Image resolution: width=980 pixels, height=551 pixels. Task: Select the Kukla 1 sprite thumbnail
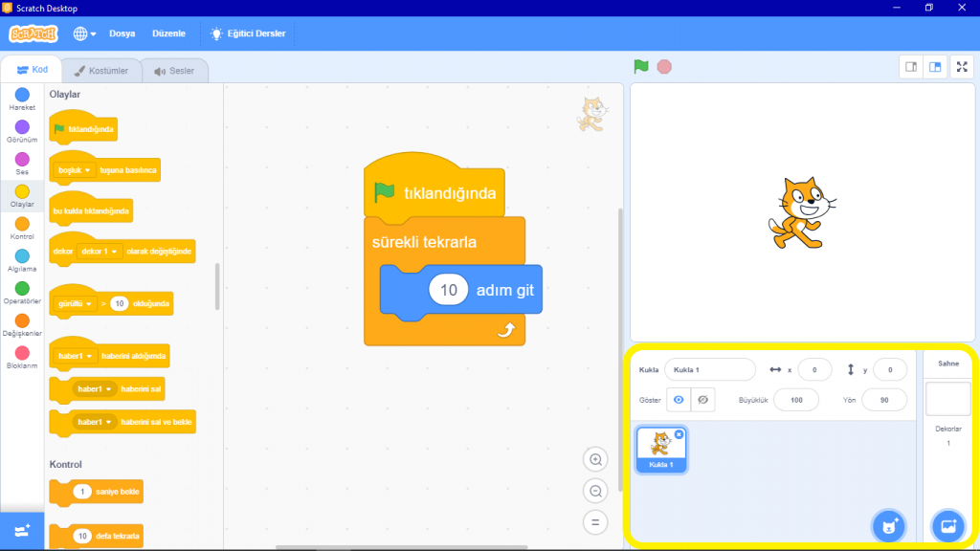tap(661, 450)
